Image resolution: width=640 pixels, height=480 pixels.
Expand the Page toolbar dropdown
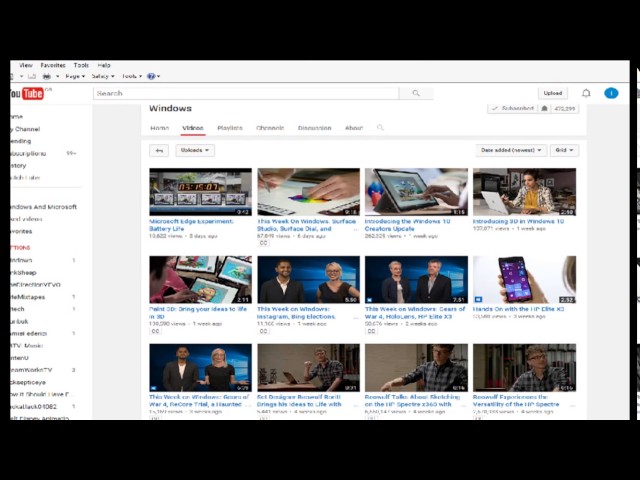coord(75,76)
